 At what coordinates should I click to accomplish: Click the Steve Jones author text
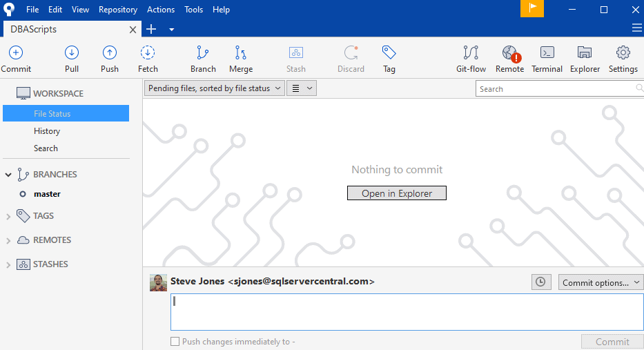tap(273, 282)
